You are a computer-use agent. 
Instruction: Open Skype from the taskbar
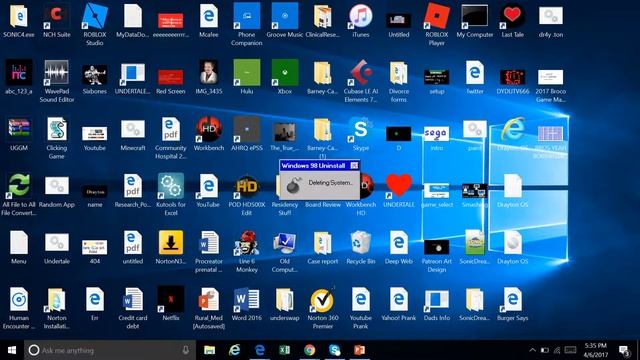tap(335, 350)
